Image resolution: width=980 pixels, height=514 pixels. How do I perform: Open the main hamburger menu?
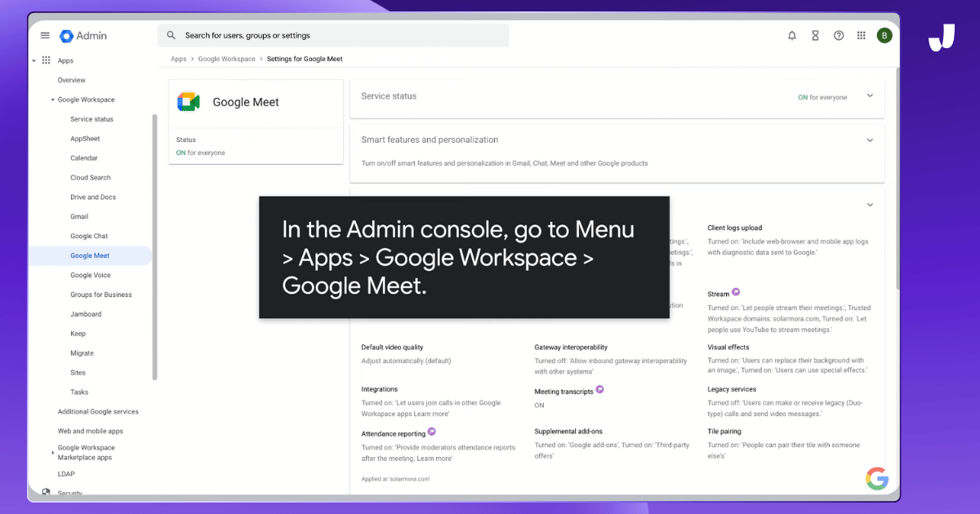coord(45,36)
